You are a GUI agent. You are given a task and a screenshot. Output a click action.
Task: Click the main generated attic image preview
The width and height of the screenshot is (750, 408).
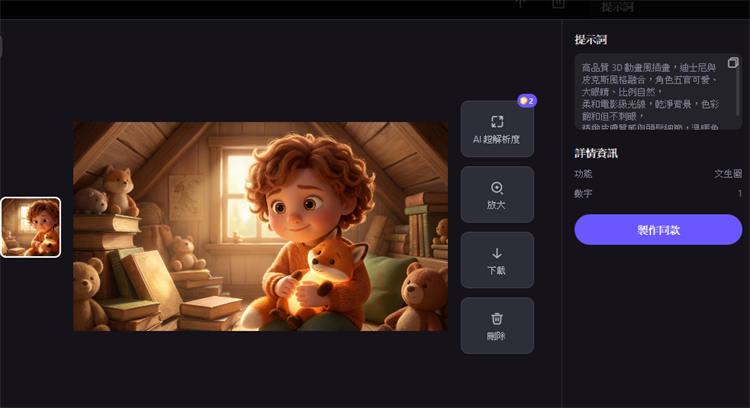[x=261, y=226]
